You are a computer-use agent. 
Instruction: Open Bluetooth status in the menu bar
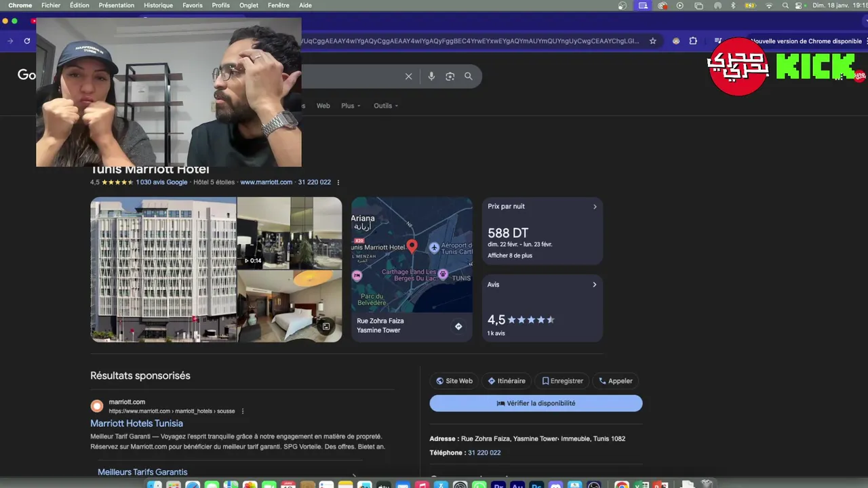coord(733,5)
